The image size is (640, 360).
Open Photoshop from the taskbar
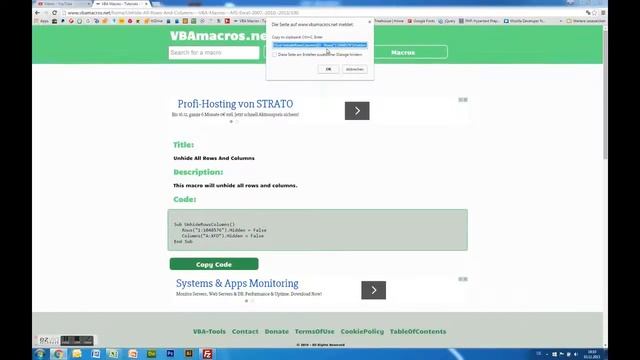coord(170,354)
